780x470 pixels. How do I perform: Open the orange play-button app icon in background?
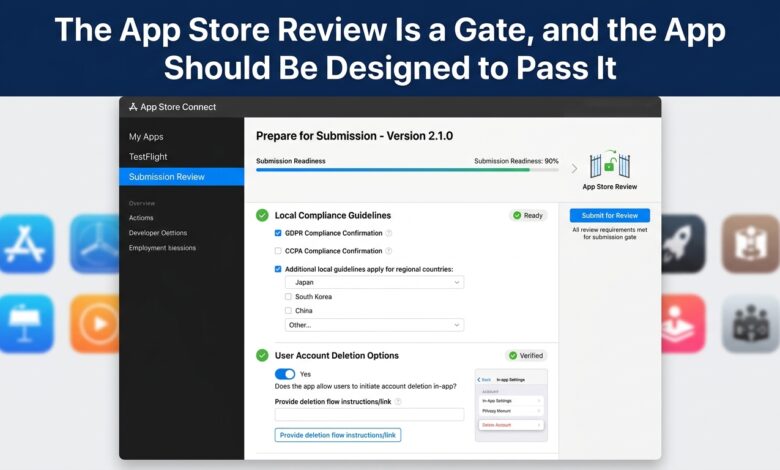click(95, 324)
